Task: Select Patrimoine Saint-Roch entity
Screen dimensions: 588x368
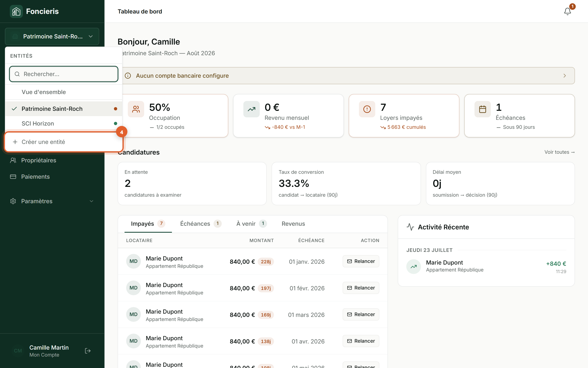Action: [64, 109]
